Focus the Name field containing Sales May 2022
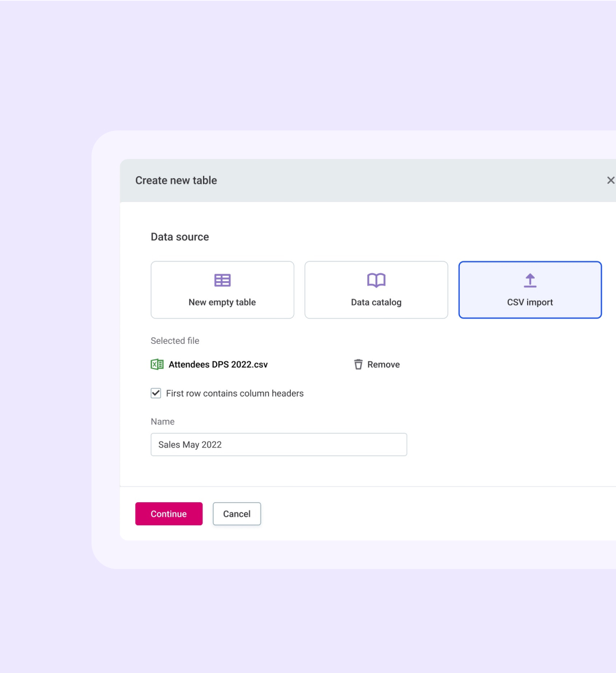Image resolution: width=616 pixels, height=673 pixels. click(278, 445)
